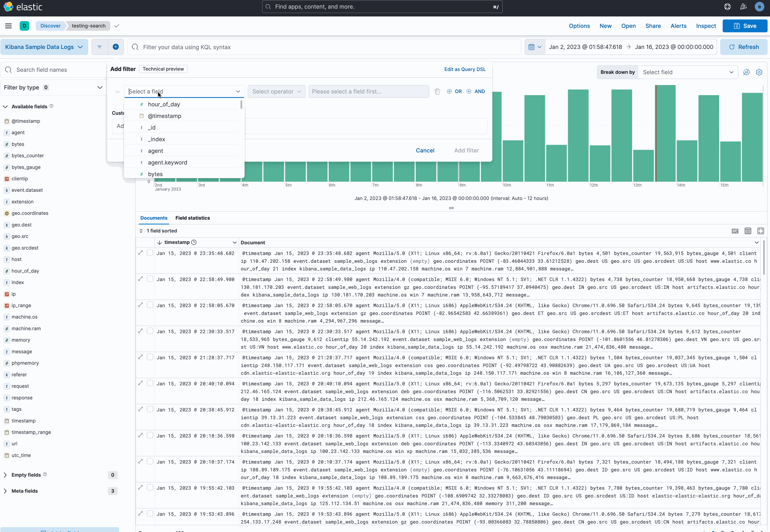Click Open in top navigation
The image size is (770, 532).
click(x=628, y=26)
